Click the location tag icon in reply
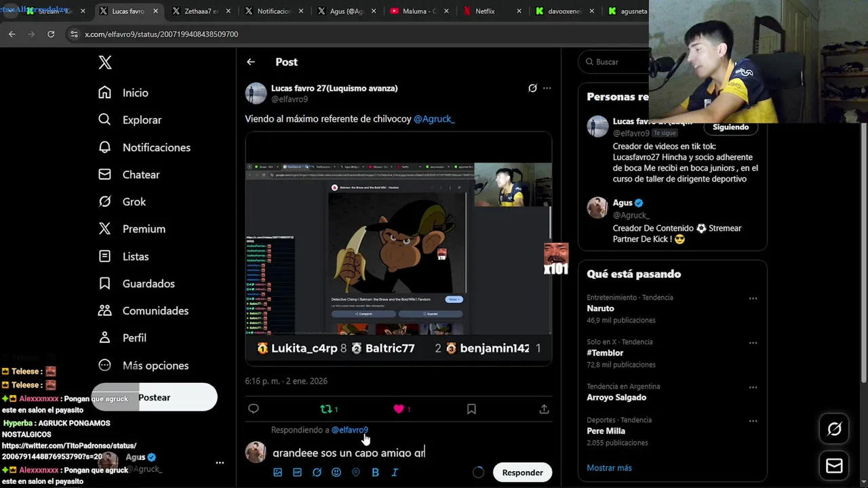Screen dimensions: 868x488 (x=355, y=472)
